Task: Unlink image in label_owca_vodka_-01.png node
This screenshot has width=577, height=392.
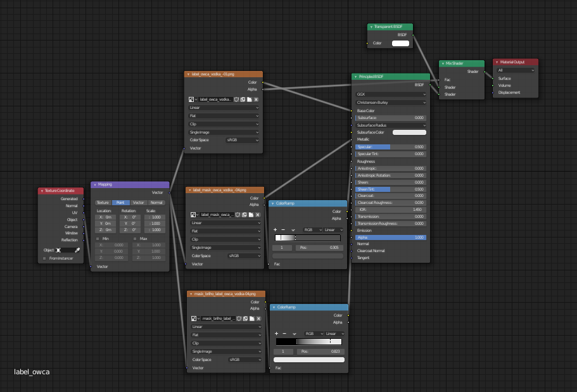Action: 256,99
